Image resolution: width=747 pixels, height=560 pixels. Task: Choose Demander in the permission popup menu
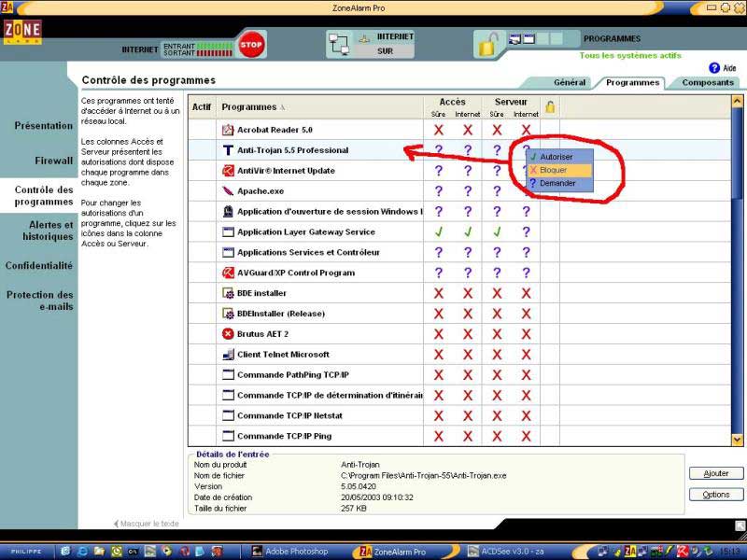(x=559, y=183)
